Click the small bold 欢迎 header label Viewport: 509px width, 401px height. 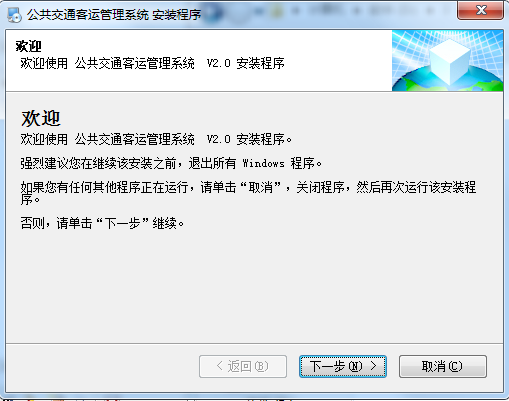29,46
